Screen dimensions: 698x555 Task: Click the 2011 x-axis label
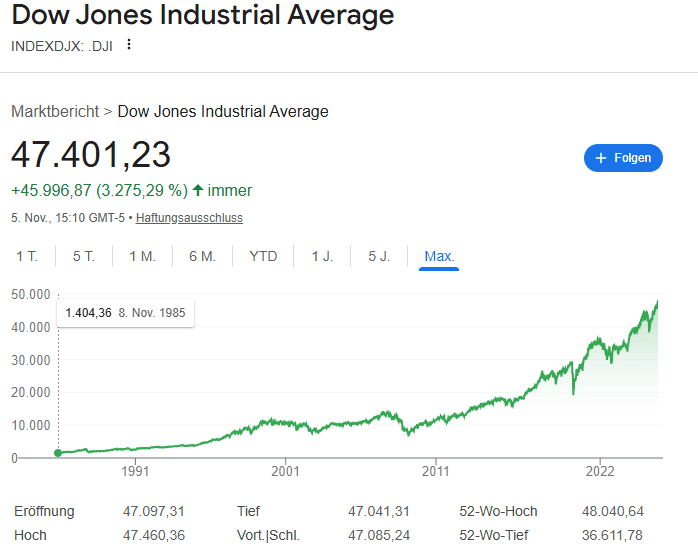[435, 470]
